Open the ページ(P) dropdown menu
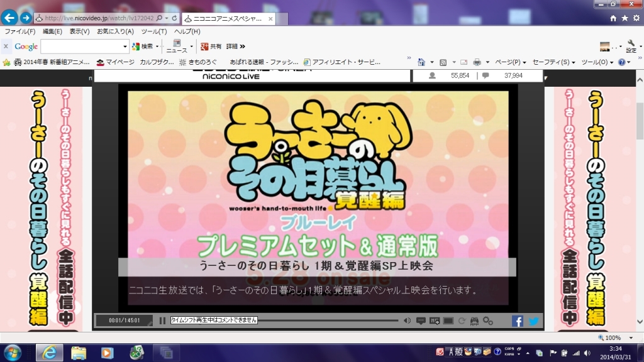This screenshot has width=644, height=362. 511,62
